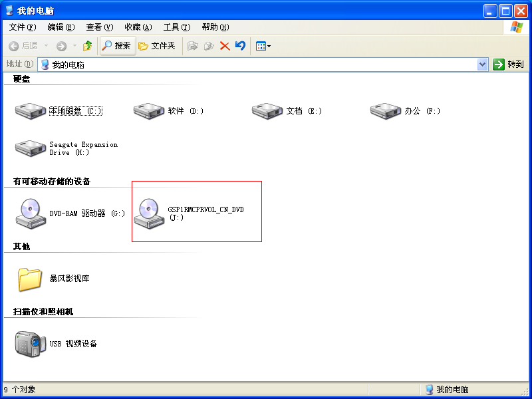The image size is (532, 399).
Task: Select the USB 视频设备 camera icon
Action: [x=30, y=344]
